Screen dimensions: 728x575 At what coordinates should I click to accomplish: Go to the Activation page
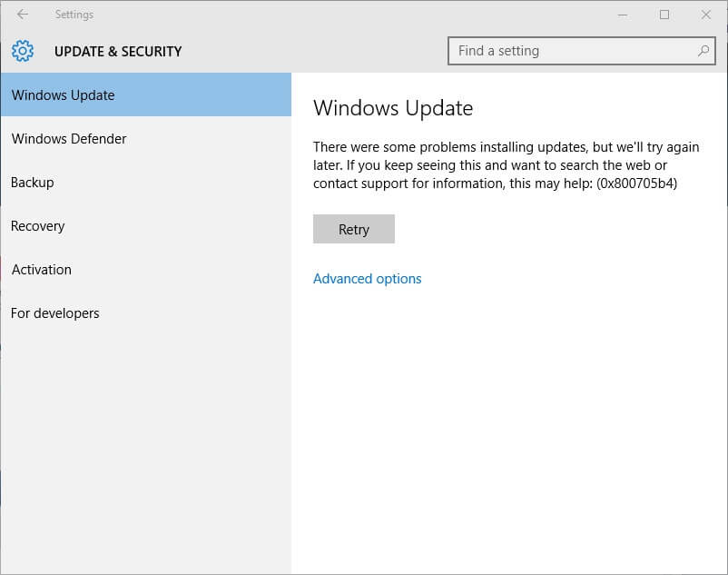[x=41, y=269]
